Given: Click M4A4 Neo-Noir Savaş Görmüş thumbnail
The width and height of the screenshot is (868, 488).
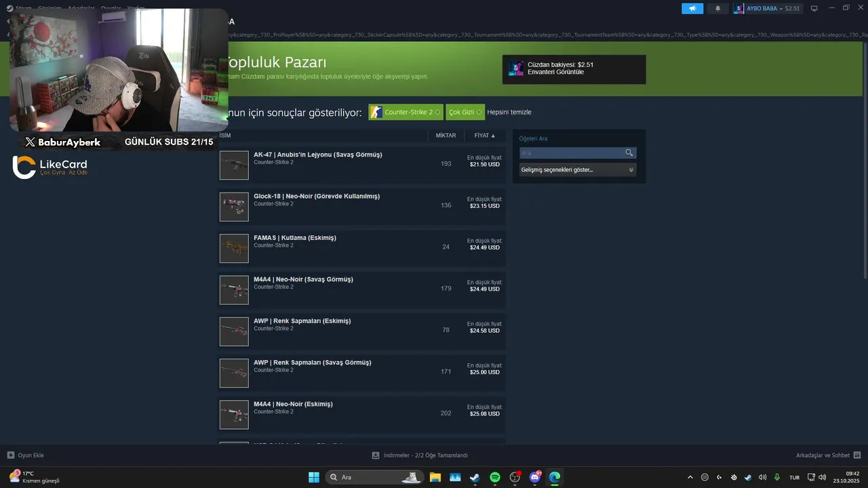Looking at the screenshot, I should pyautogui.click(x=234, y=290).
